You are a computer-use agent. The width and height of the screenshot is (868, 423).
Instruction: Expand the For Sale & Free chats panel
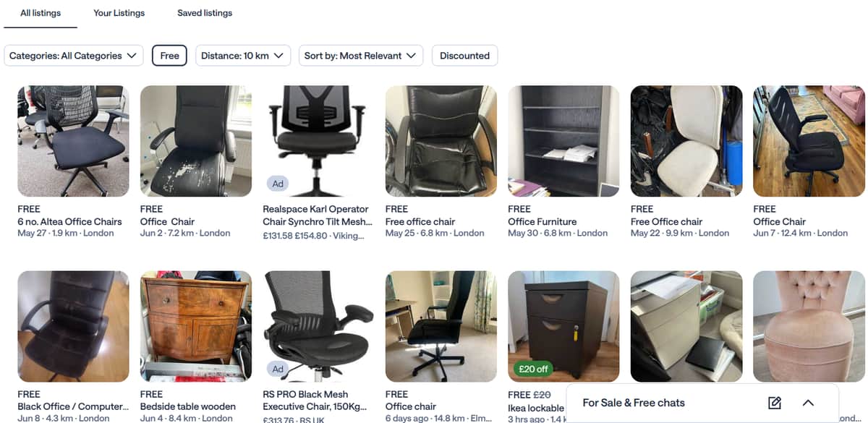(x=809, y=403)
